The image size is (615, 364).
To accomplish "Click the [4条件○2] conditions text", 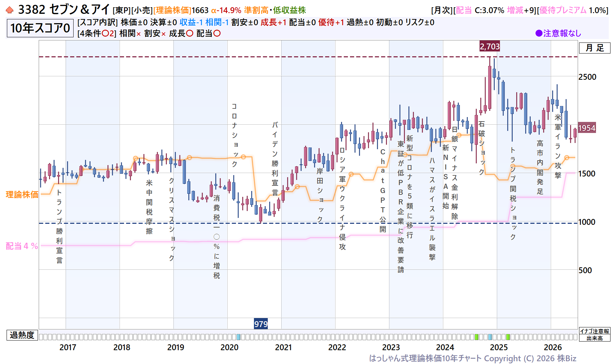I will click(97, 33).
